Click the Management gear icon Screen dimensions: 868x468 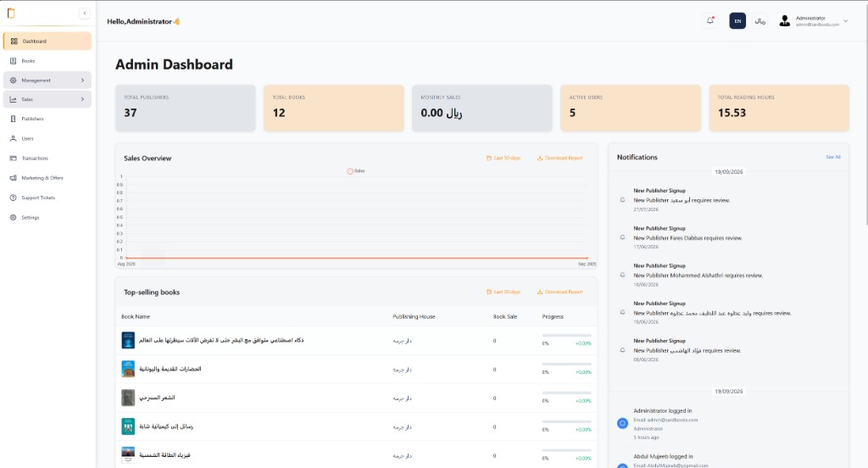point(14,81)
